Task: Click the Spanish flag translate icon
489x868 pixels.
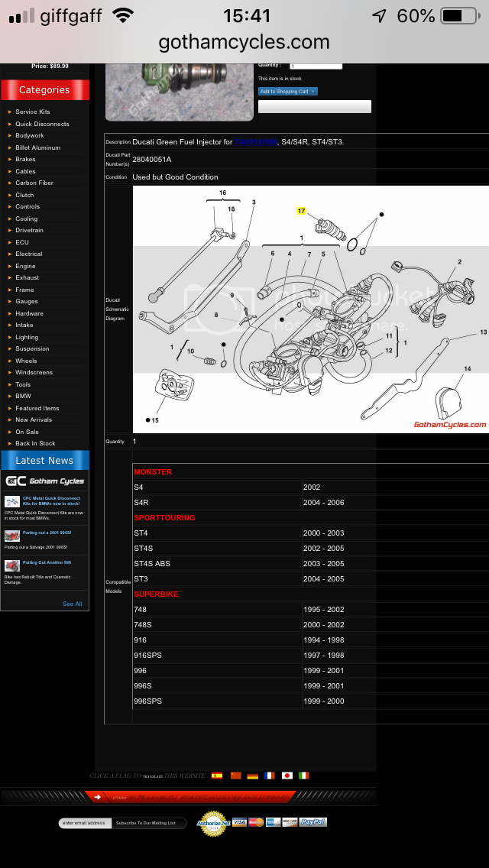Action: coord(217,776)
